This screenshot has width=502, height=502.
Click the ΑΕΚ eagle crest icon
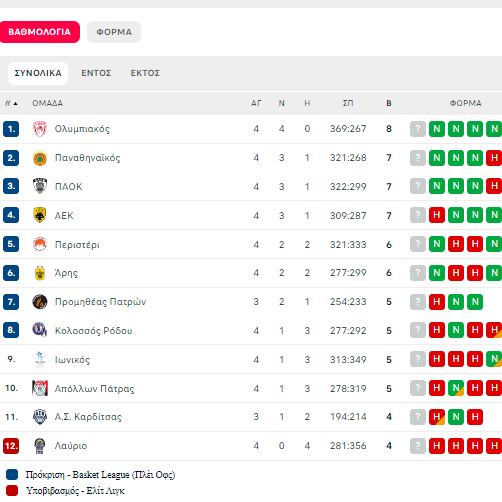[40, 215]
